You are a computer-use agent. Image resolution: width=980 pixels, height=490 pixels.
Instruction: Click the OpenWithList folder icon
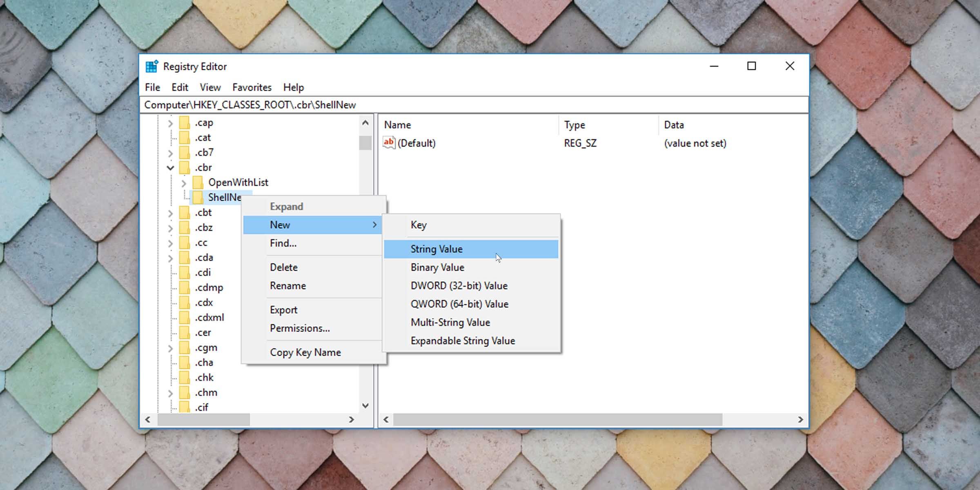pyautogui.click(x=198, y=183)
